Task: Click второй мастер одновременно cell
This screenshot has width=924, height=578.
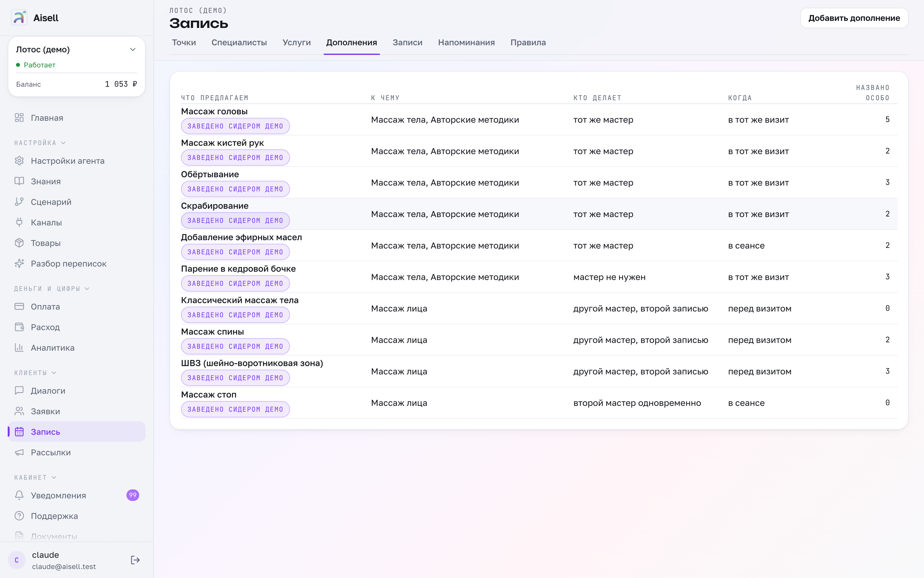Action: click(637, 403)
